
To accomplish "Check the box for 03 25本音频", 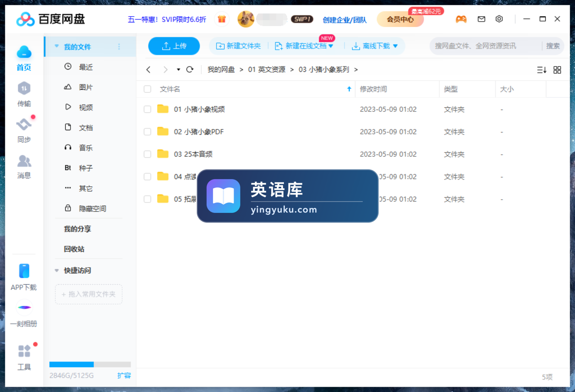I will [x=147, y=154].
